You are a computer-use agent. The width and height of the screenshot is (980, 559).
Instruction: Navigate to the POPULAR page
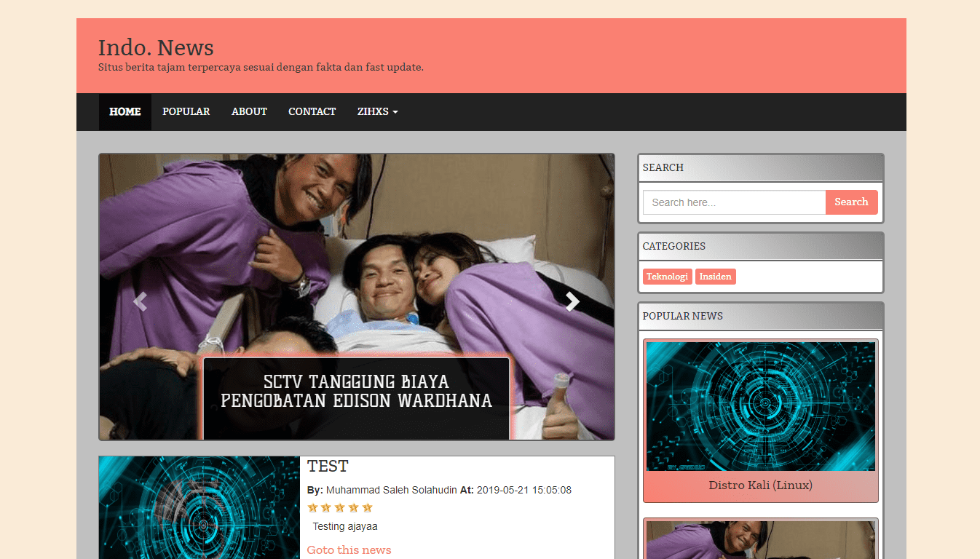186,112
